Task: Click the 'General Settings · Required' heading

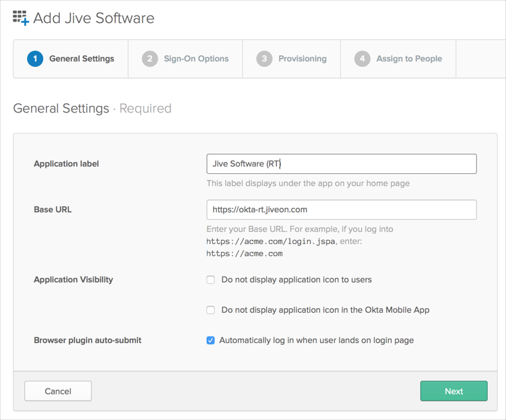Action: pyautogui.click(x=92, y=109)
